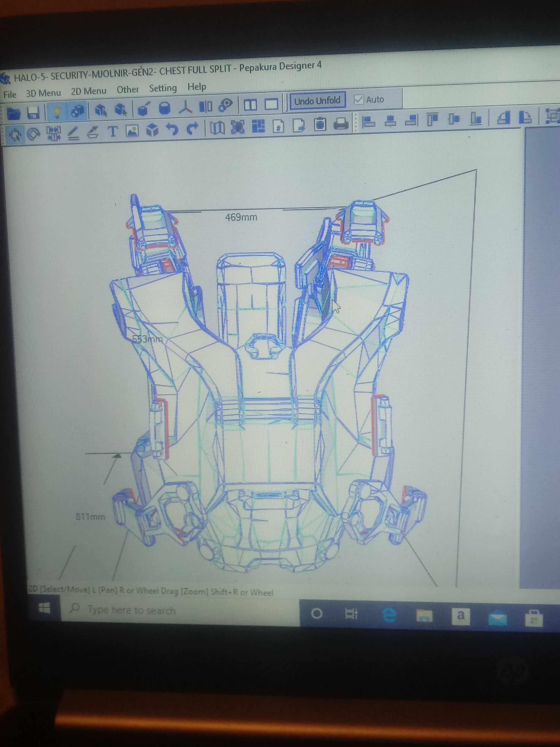The image size is (560, 747).
Task: Open the Other menu
Action: pos(128,89)
